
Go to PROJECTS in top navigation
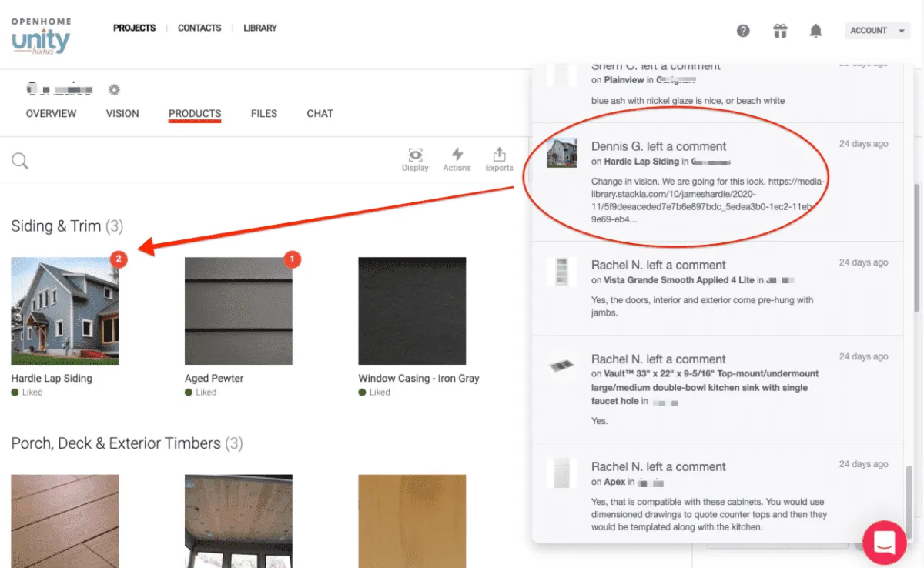(134, 28)
